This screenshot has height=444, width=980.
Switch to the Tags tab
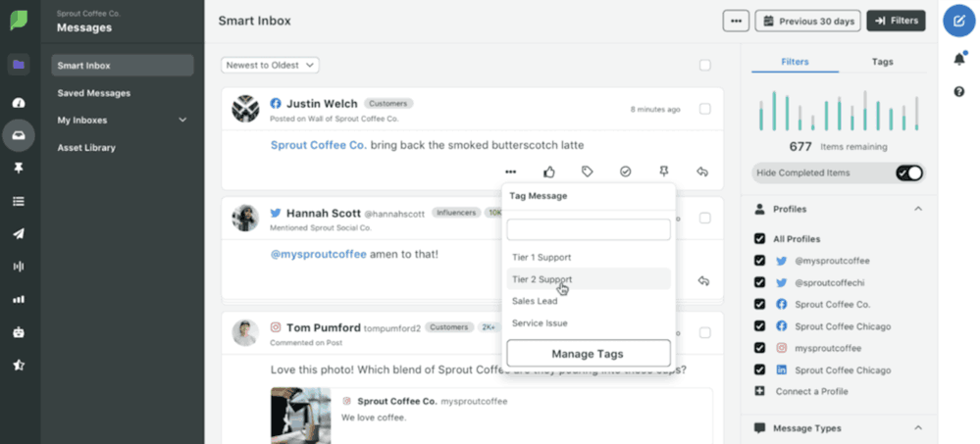(x=882, y=62)
